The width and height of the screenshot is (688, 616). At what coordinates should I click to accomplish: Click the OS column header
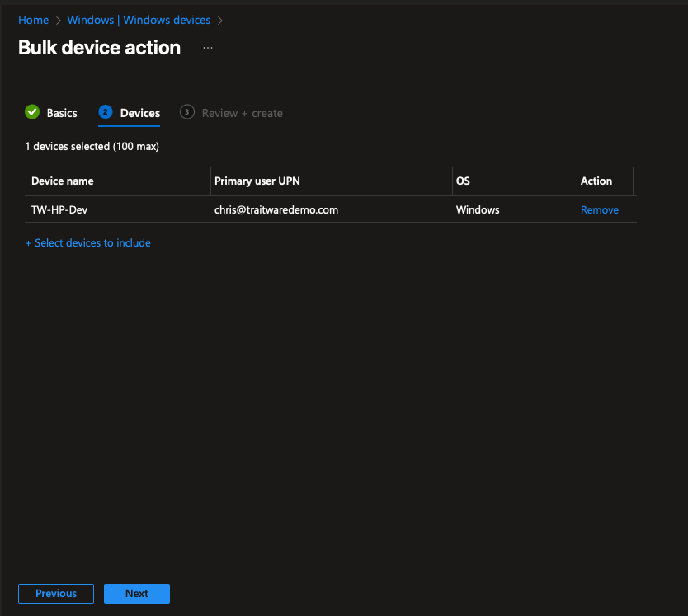pyautogui.click(x=463, y=181)
